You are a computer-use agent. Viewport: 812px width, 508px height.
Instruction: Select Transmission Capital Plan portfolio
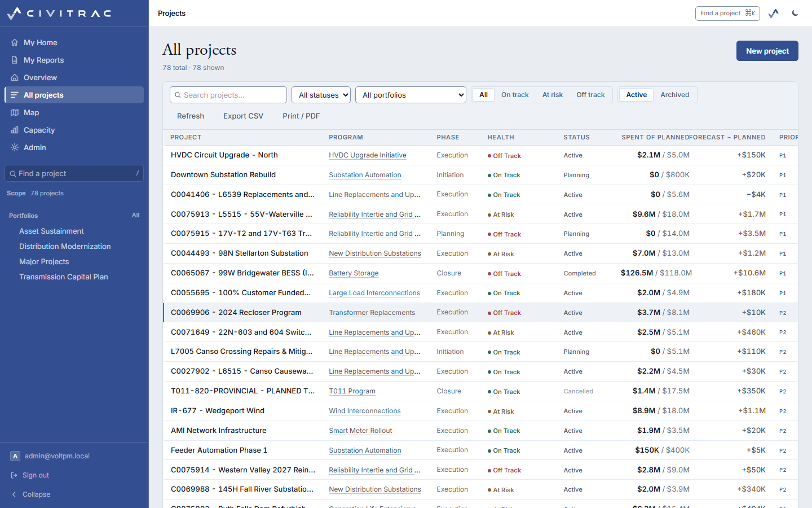[x=64, y=277]
